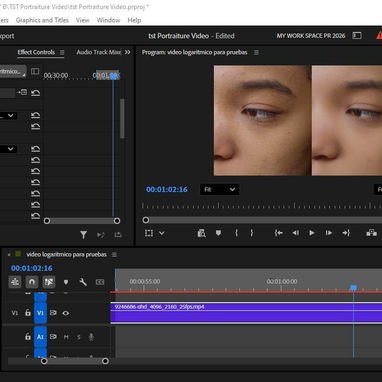Click the V1 source patch indicator
This screenshot has height=382, width=382.
point(15,313)
